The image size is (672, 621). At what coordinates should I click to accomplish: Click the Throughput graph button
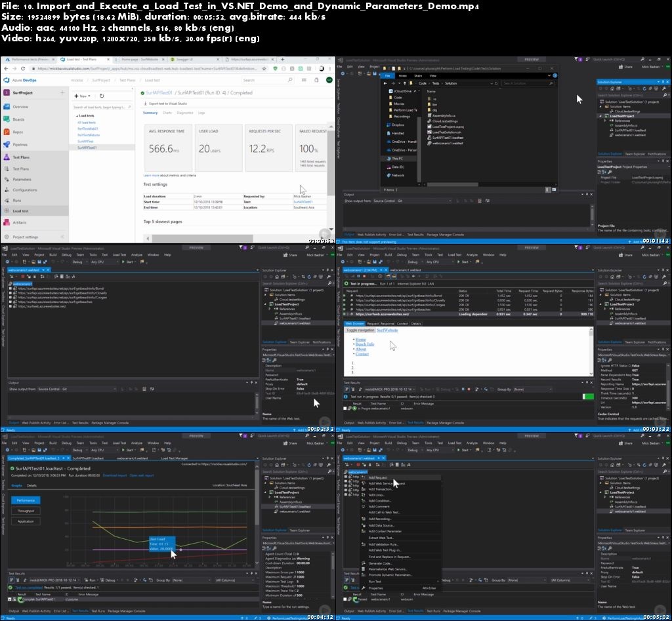[x=26, y=510]
